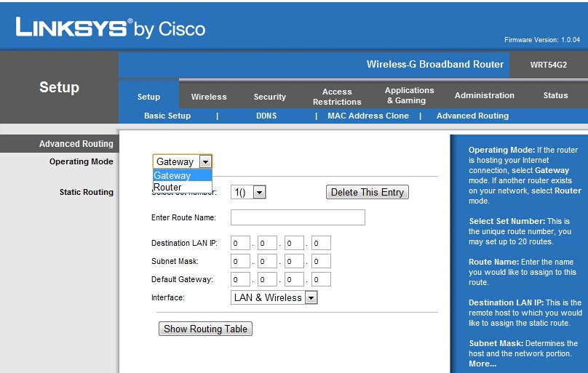Click fourth octet of Destination LAN IP
This screenshot has height=373, width=588.
tap(322, 243)
